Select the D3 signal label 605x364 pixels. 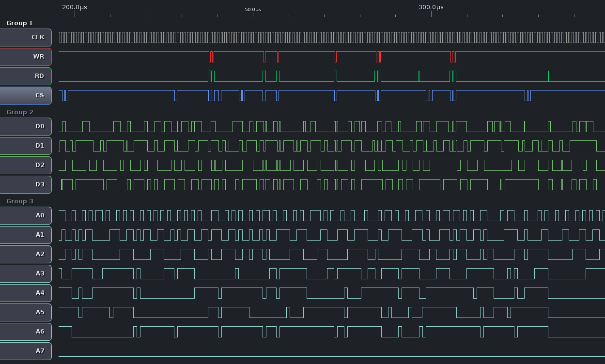26,184
